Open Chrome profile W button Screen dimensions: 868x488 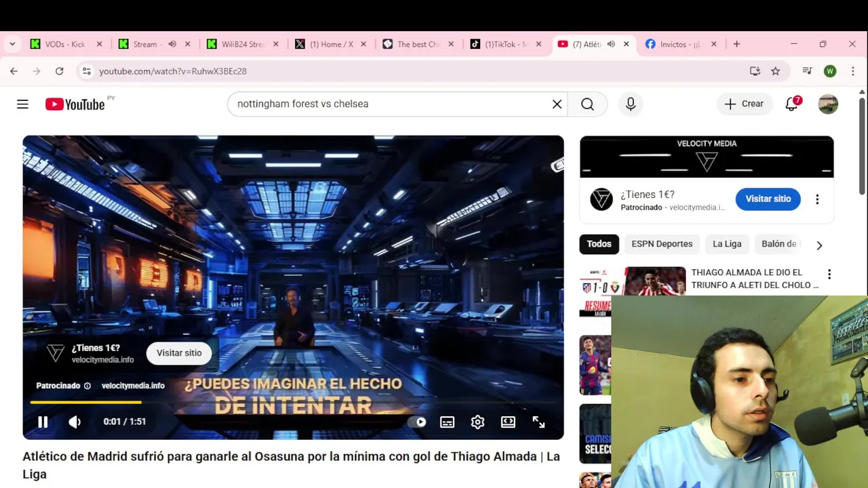coord(830,71)
